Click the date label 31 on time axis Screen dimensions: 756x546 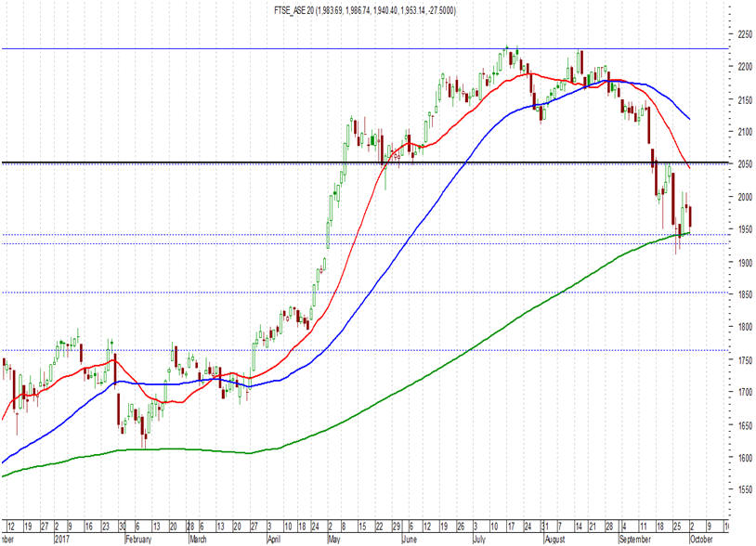tap(544, 526)
